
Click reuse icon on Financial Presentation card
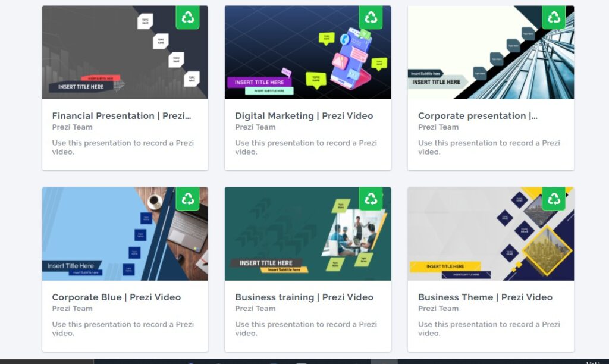pos(187,17)
